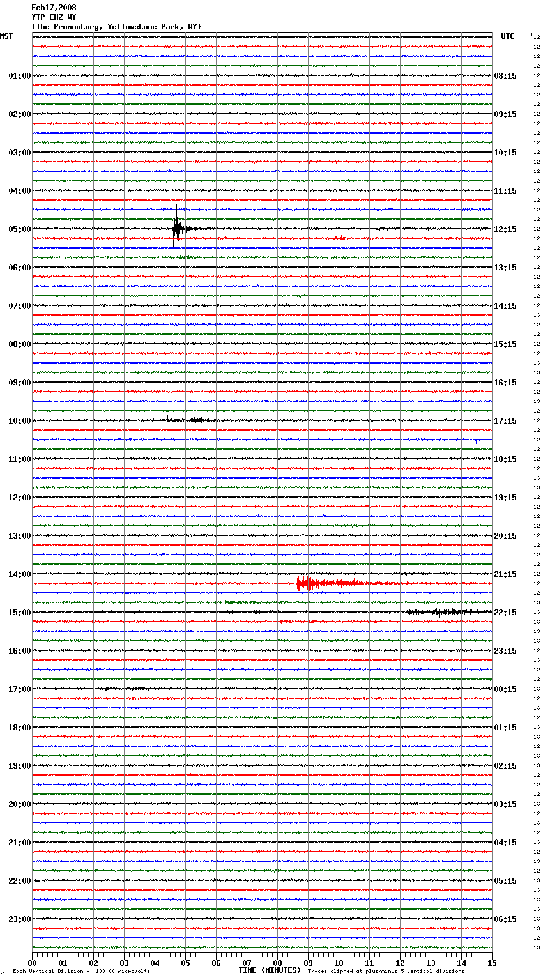Click the '06:15' UTC time label

click(x=505, y=919)
